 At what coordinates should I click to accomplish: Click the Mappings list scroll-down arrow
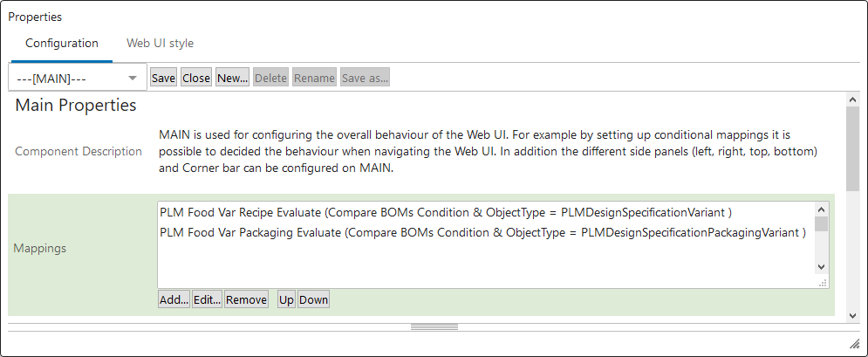pos(821,267)
